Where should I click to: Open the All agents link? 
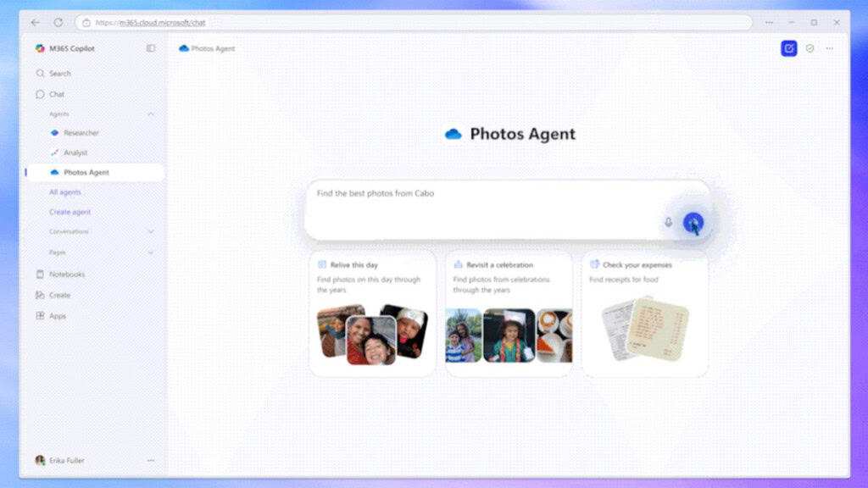pyautogui.click(x=65, y=192)
